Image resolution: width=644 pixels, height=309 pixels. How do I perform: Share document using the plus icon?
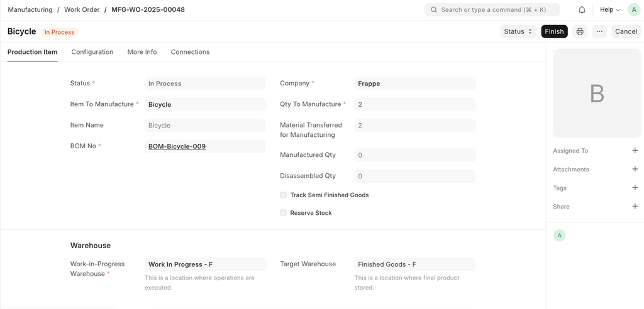point(635,206)
